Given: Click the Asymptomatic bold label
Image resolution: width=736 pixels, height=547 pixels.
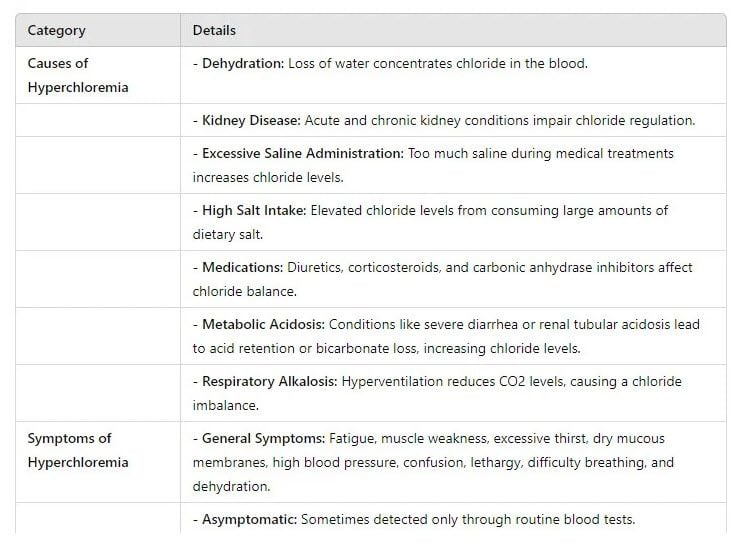Looking at the screenshot, I should pyautogui.click(x=249, y=519).
